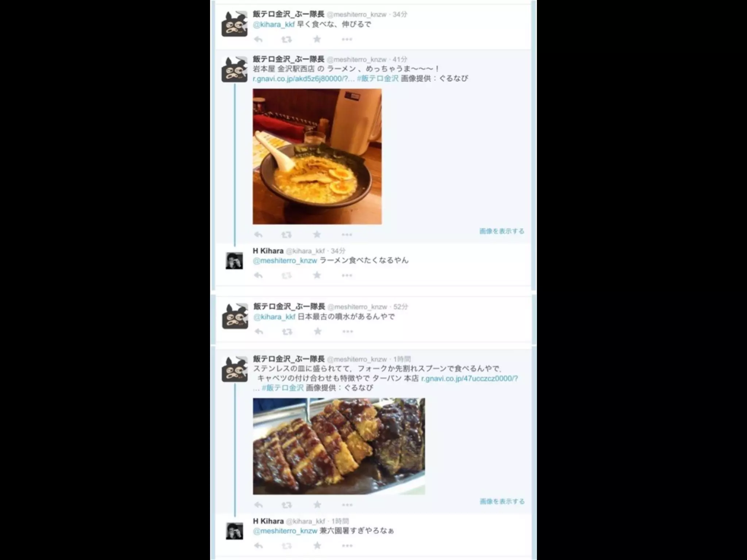This screenshot has width=747, height=560.
Task: Click the #飯テロ金沢 hashtag in ramen tweet
Action: coord(378,78)
